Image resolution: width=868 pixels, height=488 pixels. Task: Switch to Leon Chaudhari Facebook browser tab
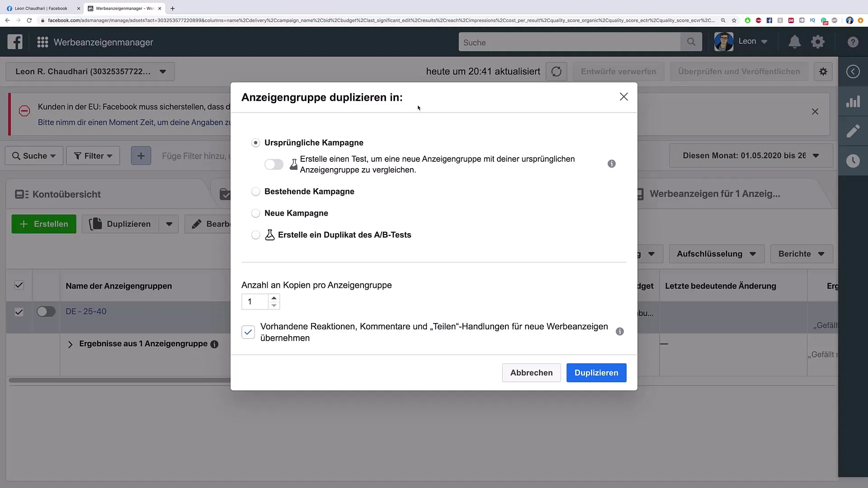point(41,8)
